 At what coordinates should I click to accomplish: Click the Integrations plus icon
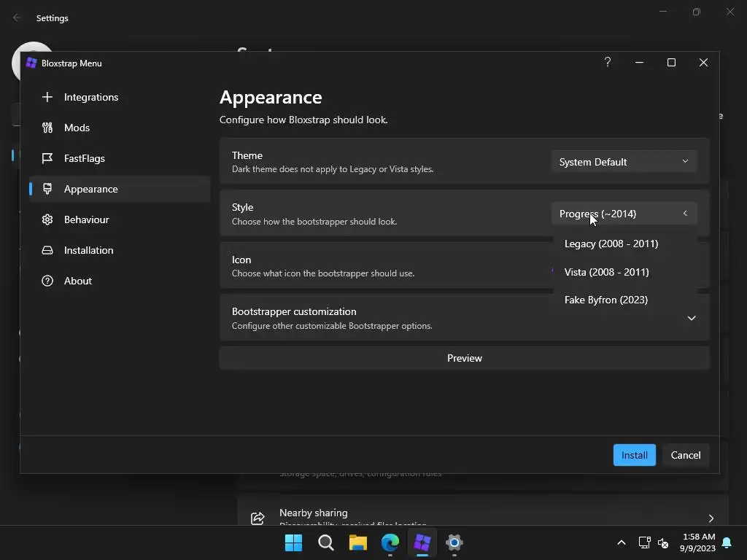47,97
